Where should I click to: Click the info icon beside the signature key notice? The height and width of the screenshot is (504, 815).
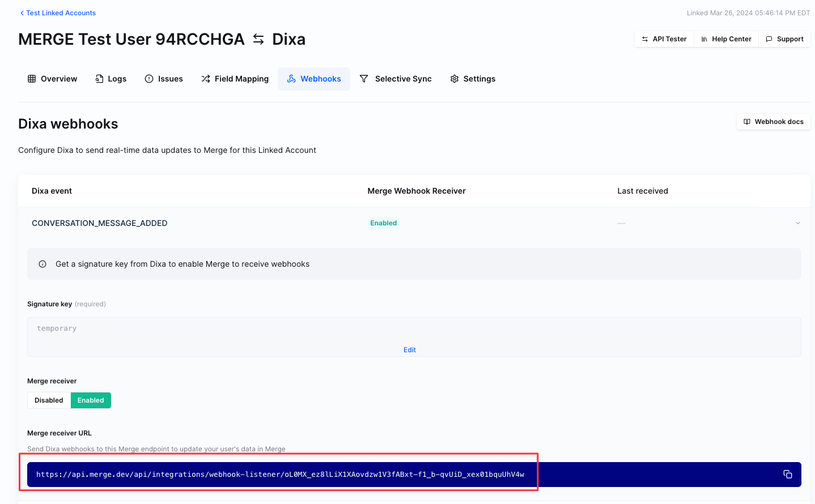coord(43,264)
